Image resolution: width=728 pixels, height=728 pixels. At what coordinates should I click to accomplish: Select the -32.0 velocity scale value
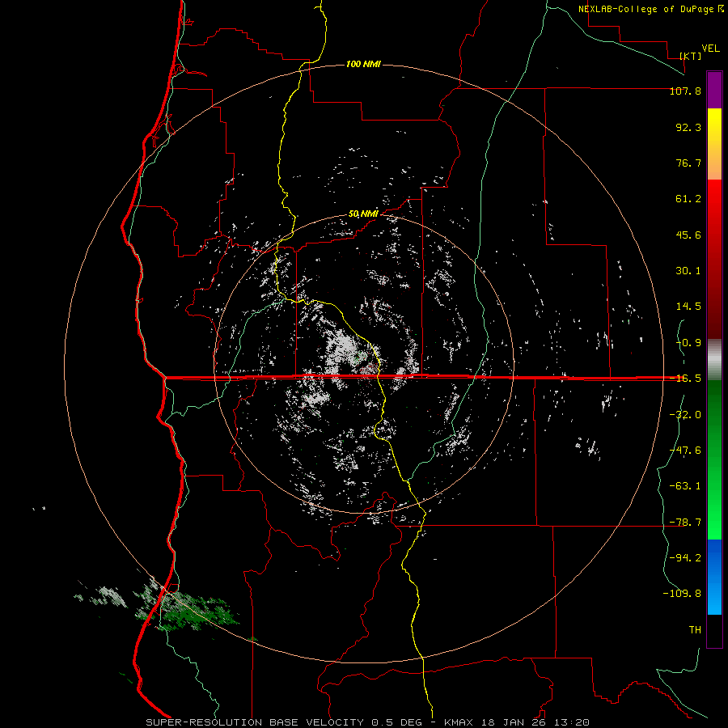(685, 415)
